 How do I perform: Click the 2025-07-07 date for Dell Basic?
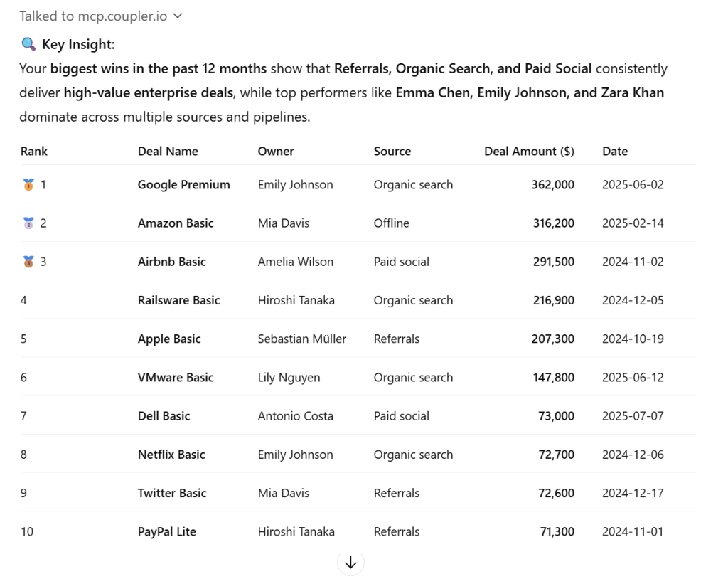click(633, 415)
